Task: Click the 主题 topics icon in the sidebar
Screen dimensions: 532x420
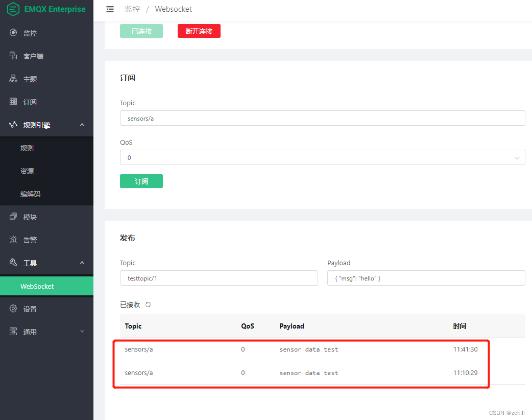Action: [x=13, y=79]
